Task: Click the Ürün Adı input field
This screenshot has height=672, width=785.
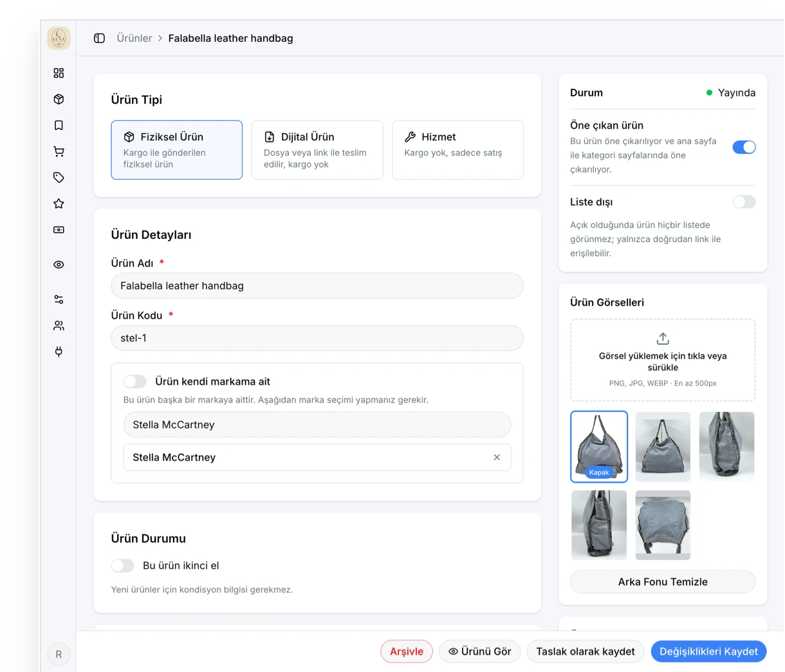Action: [x=317, y=286]
